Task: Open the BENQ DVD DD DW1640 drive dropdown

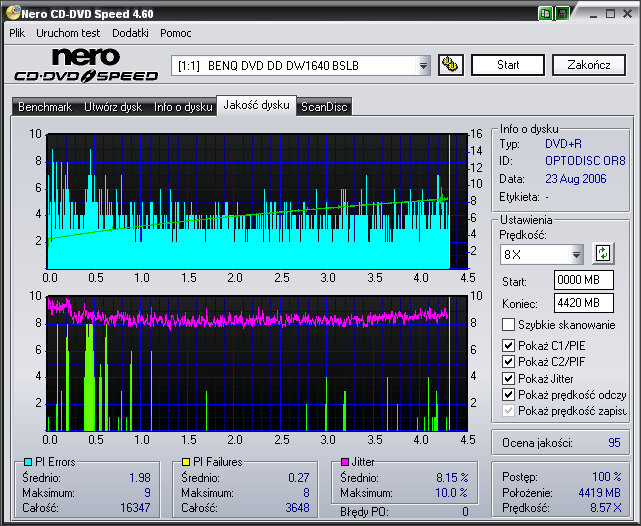Action: click(x=424, y=65)
